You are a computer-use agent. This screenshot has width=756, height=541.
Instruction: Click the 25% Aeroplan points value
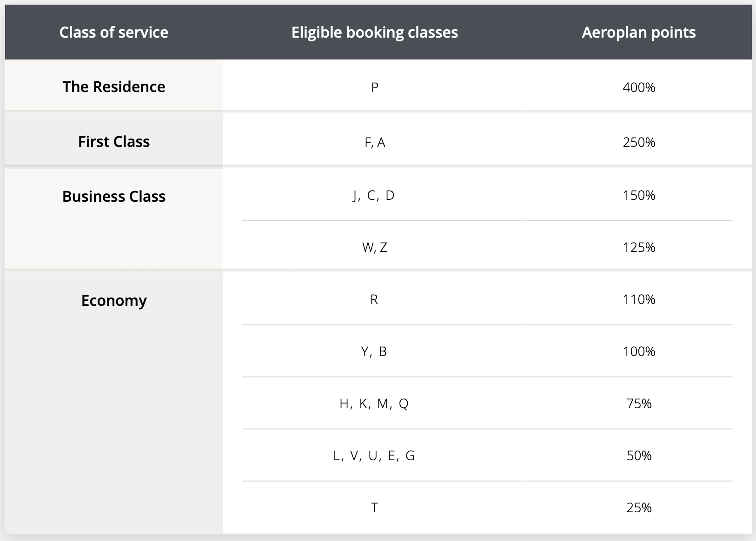coord(639,508)
